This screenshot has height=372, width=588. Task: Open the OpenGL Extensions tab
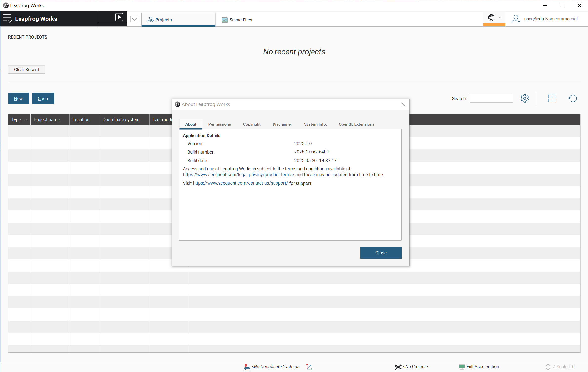coord(356,124)
